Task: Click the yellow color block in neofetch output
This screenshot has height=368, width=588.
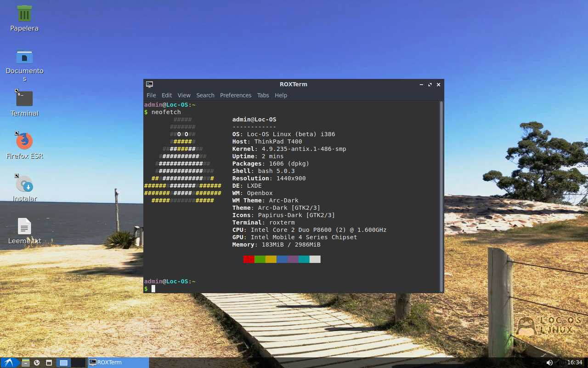Action: 271,259
